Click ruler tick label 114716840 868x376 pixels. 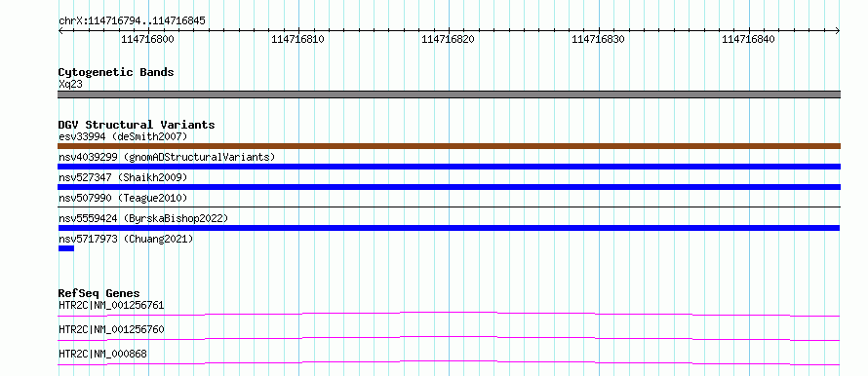click(x=748, y=39)
